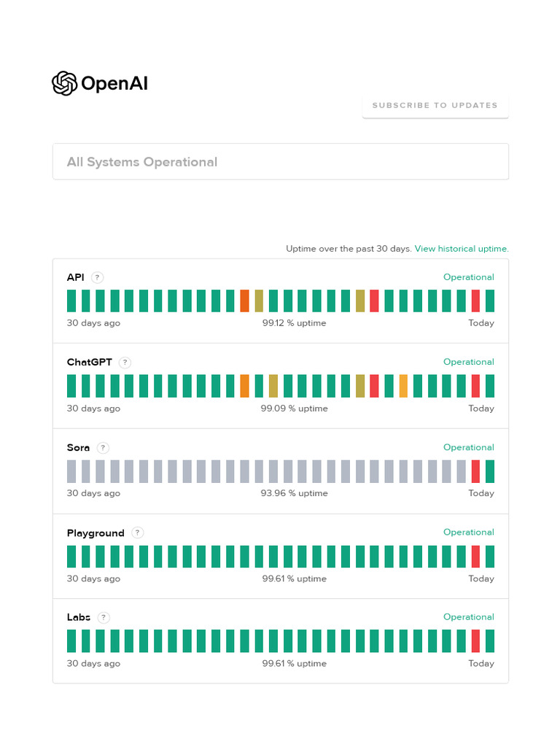Click the All Systems Operational banner

(x=280, y=162)
